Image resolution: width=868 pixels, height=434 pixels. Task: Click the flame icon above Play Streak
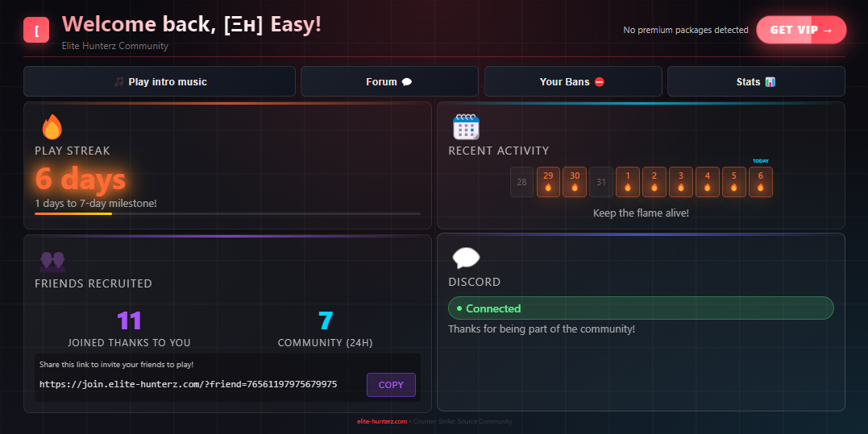tap(52, 127)
